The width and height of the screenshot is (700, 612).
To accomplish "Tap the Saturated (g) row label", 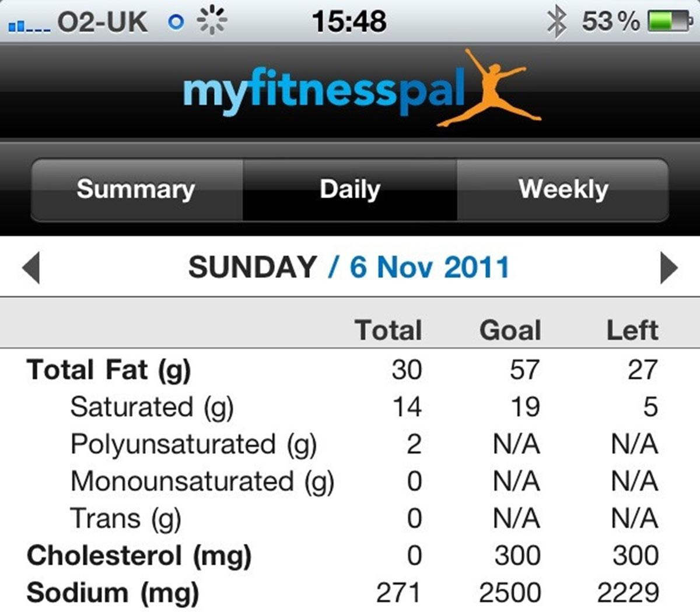I will click(152, 407).
